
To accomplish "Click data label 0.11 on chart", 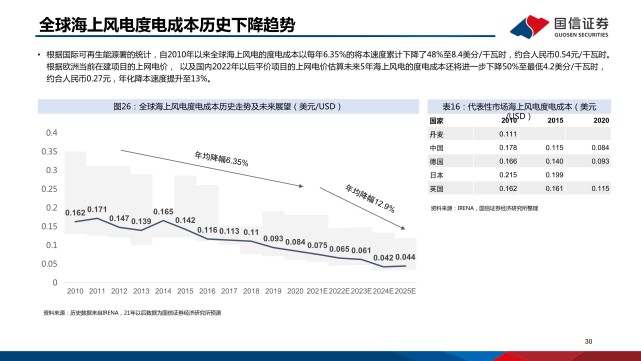I will point(251,232).
